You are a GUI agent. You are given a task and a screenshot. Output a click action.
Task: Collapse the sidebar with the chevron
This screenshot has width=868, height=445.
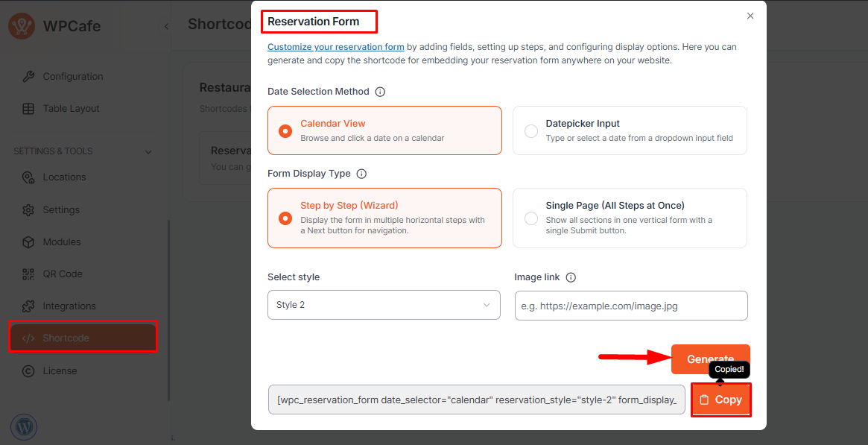pos(166,26)
